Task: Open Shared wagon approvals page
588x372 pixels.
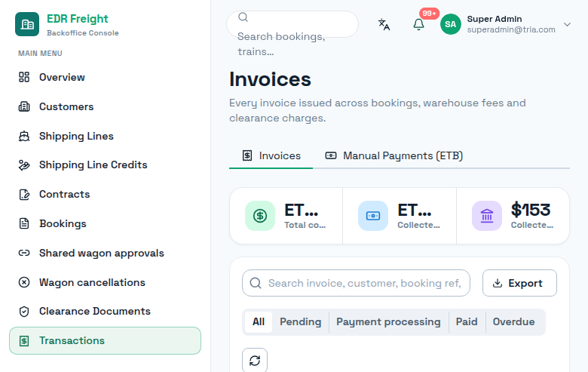Action: (x=105, y=253)
